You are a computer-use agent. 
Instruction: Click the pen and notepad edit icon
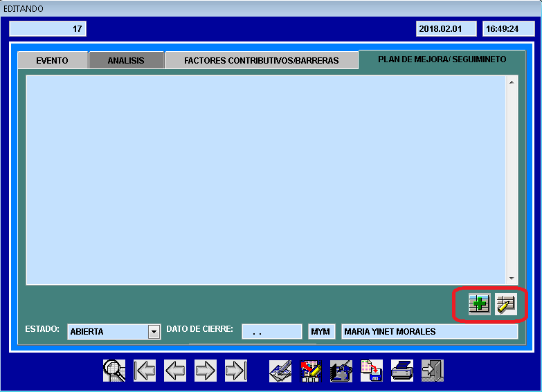(280, 371)
